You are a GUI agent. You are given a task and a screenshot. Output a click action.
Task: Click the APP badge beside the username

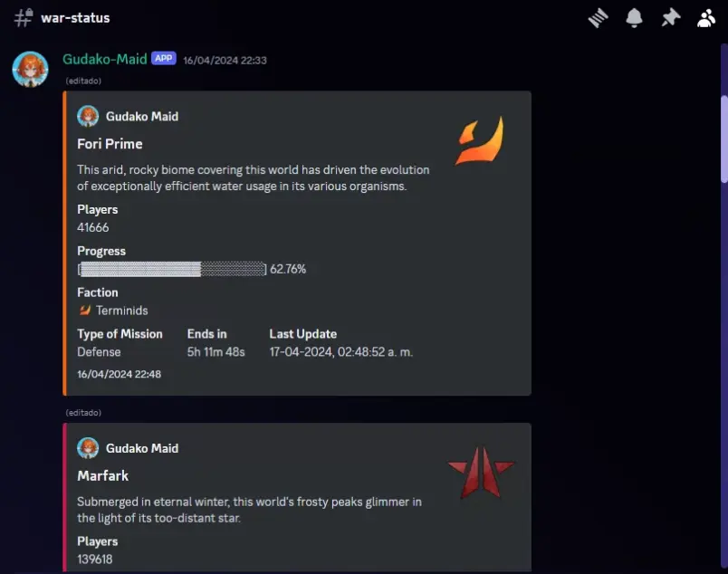click(x=163, y=59)
